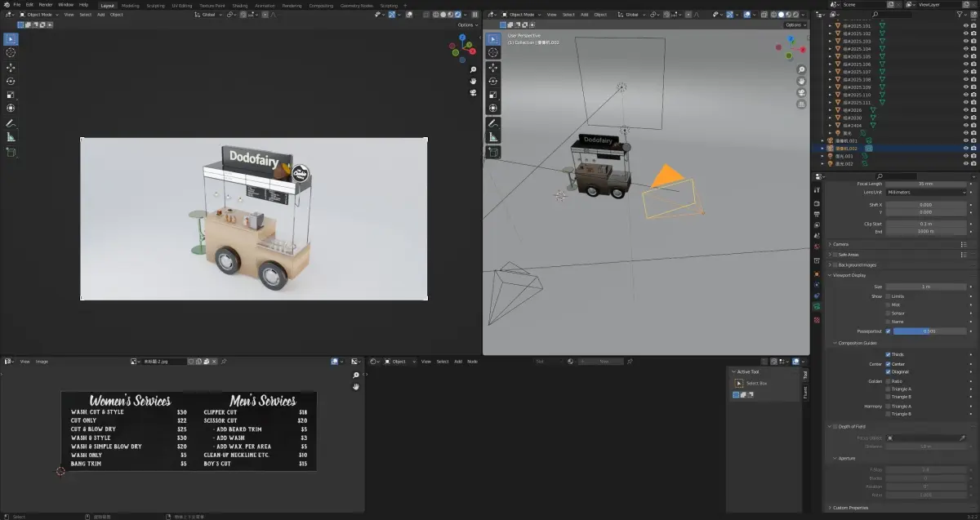Click the pan hand in image editor
980x520 pixels.
coord(356,387)
